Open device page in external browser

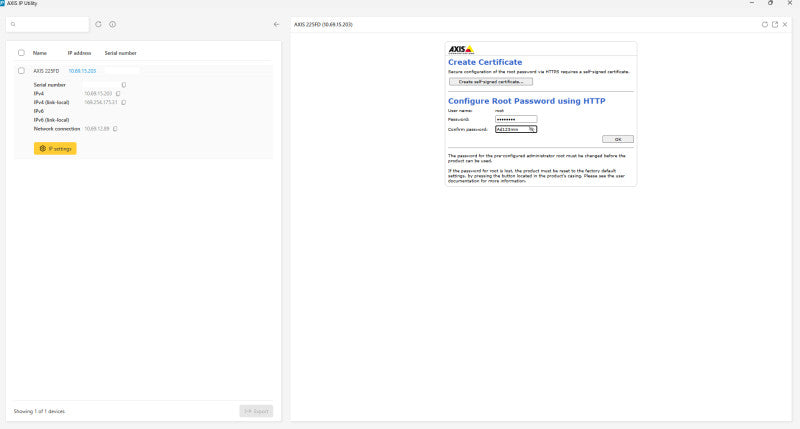(775, 24)
